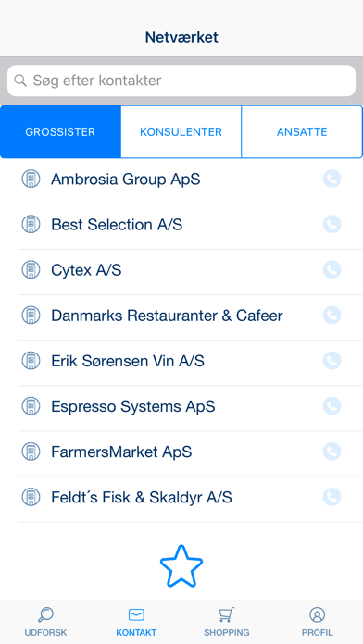Image resolution: width=363 pixels, height=644 pixels.
Task: Open Espresso Systems ApS contact
Action: tap(181, 406)
